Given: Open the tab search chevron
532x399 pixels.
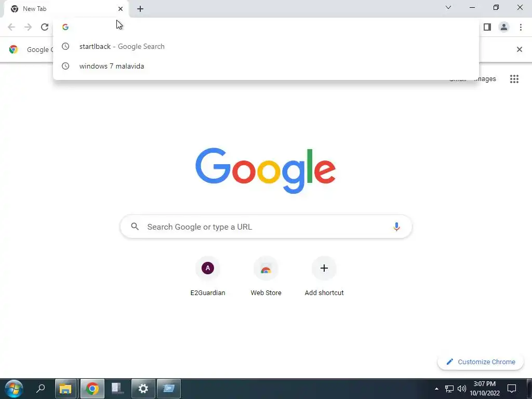Looking at the screenshot, I should pyautogui.click(x=448, y=7).
